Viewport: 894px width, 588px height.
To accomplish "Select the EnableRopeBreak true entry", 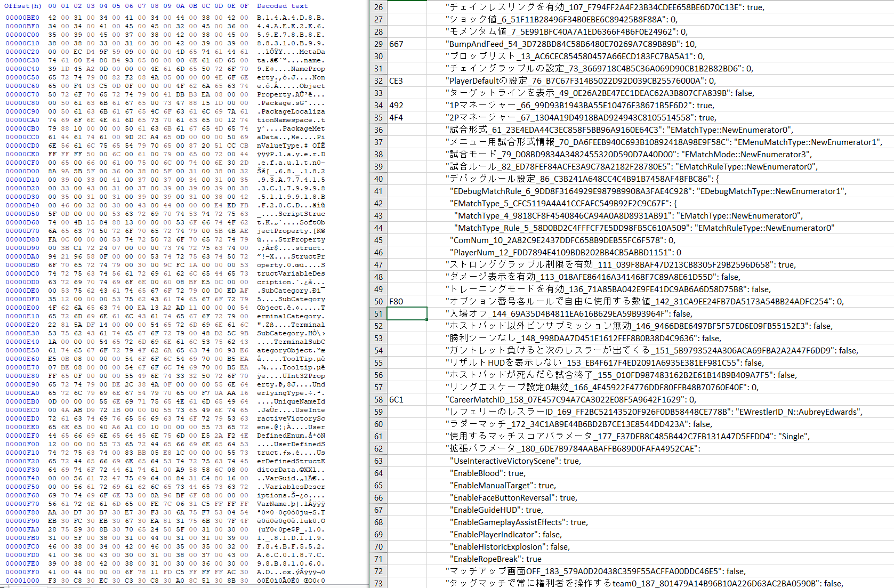I will (x=494, y=559).
